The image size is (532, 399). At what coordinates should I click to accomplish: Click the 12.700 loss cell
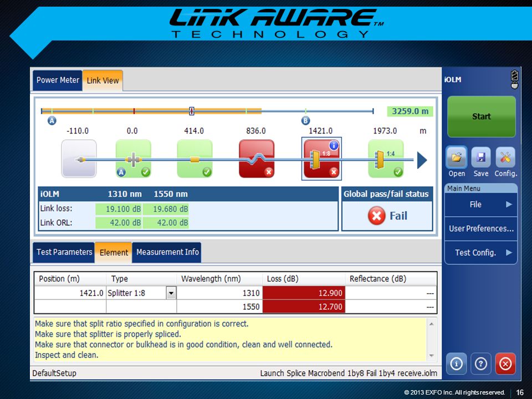tap(304, 306)
